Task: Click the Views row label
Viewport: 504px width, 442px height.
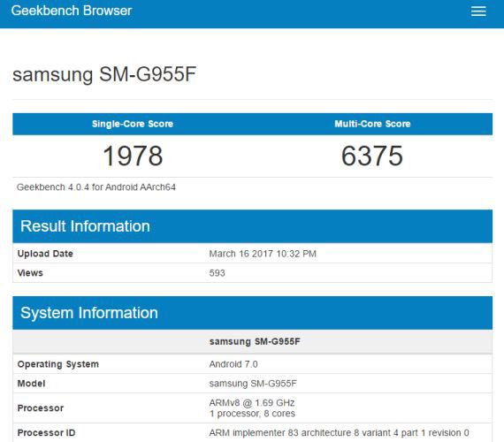Action: coord(30,273)
